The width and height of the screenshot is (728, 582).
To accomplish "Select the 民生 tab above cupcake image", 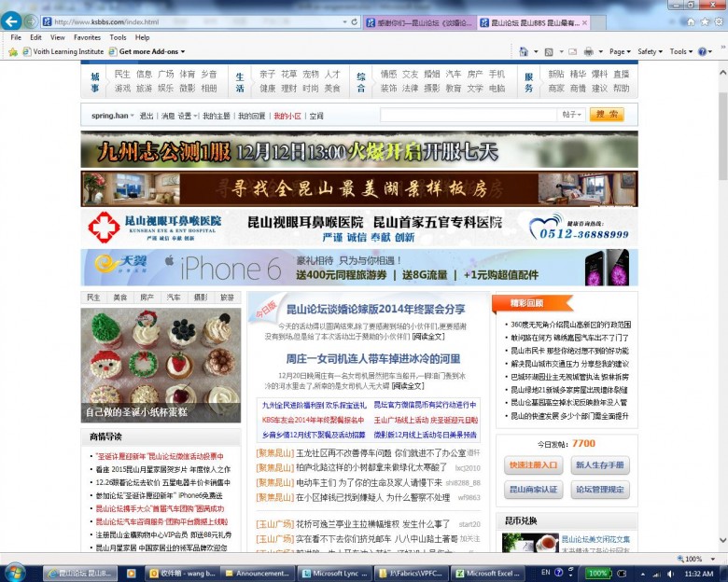I will 93,298.
